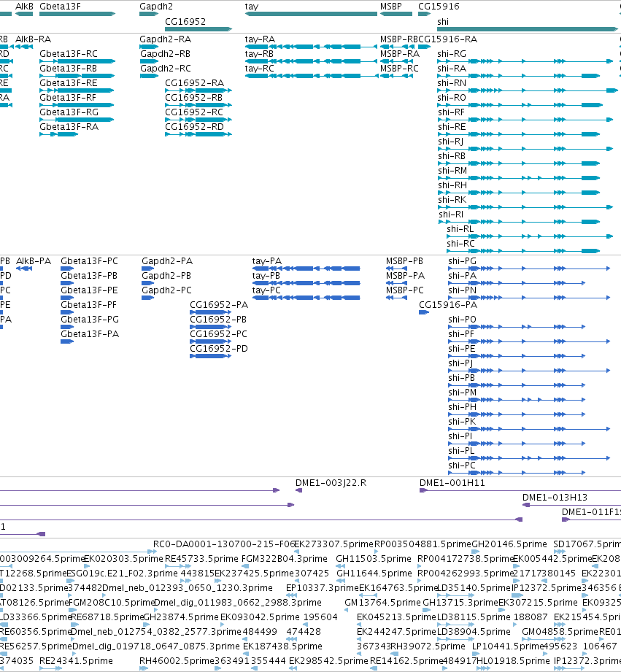Click the Gapdh2-PA protein label
This screenshot has width=621, height=672.
(x=167, y=261)
